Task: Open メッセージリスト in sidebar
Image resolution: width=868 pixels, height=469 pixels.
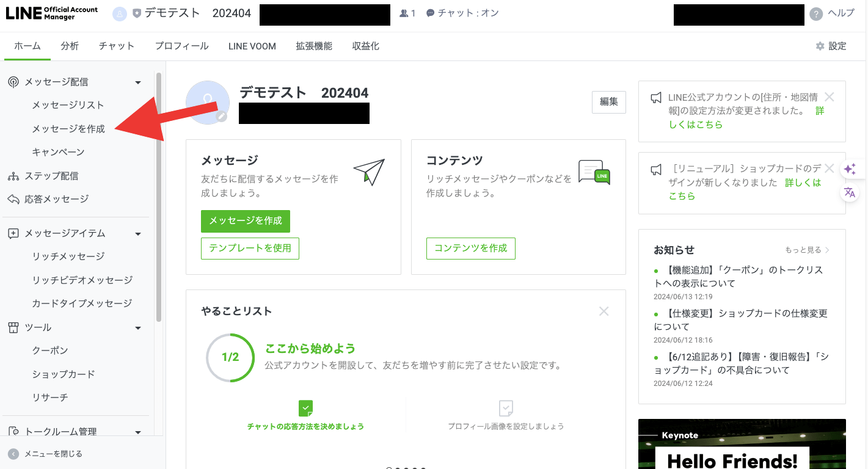Action: (68, 106)
